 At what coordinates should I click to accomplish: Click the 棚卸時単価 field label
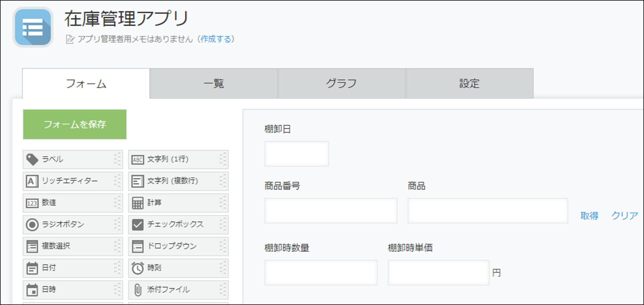[x=410, y=248]
